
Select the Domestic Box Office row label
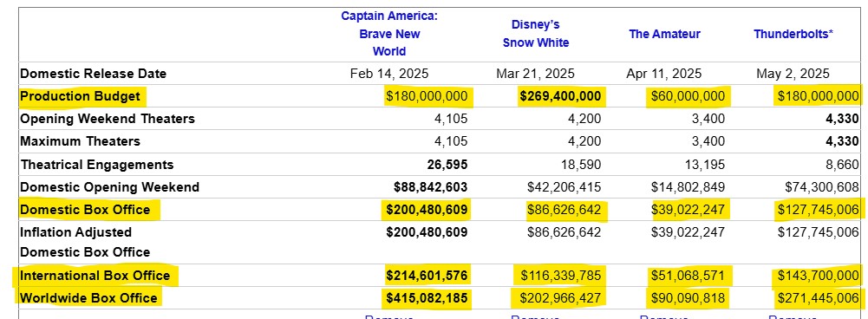click(85, 210)
